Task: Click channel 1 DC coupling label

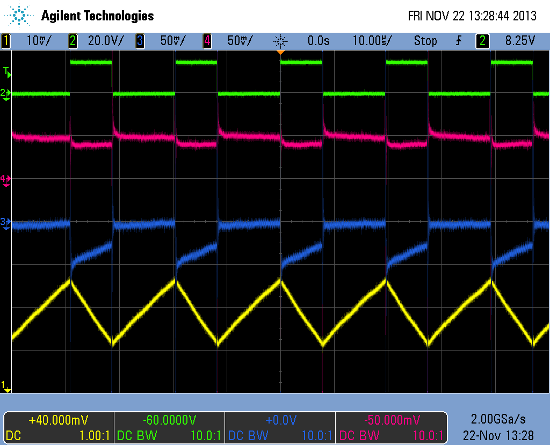Action: coord(14,436)
